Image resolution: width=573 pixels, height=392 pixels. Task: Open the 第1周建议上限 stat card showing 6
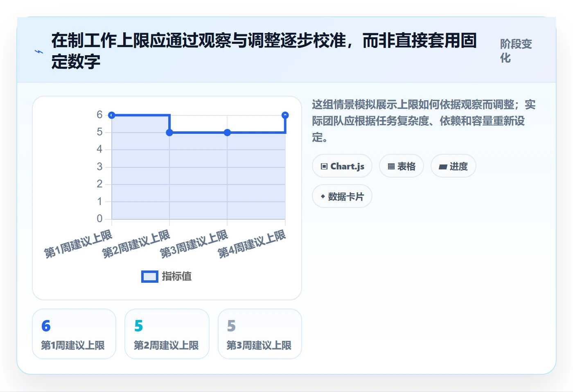74,334
